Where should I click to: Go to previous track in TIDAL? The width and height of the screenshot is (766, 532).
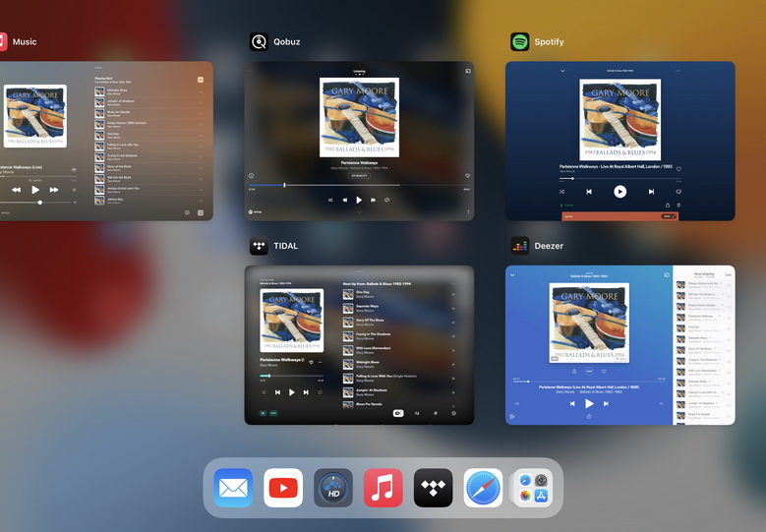(277, 392)
